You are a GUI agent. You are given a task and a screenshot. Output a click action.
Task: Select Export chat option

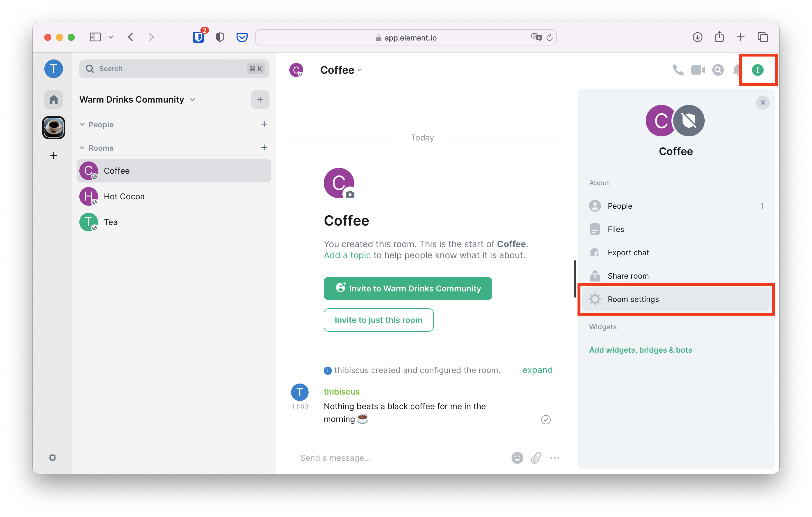click(x=628, y=253)
